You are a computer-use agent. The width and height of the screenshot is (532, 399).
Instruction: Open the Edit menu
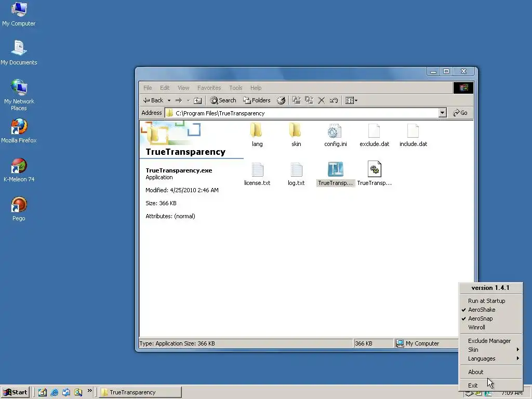click(165, 87)
